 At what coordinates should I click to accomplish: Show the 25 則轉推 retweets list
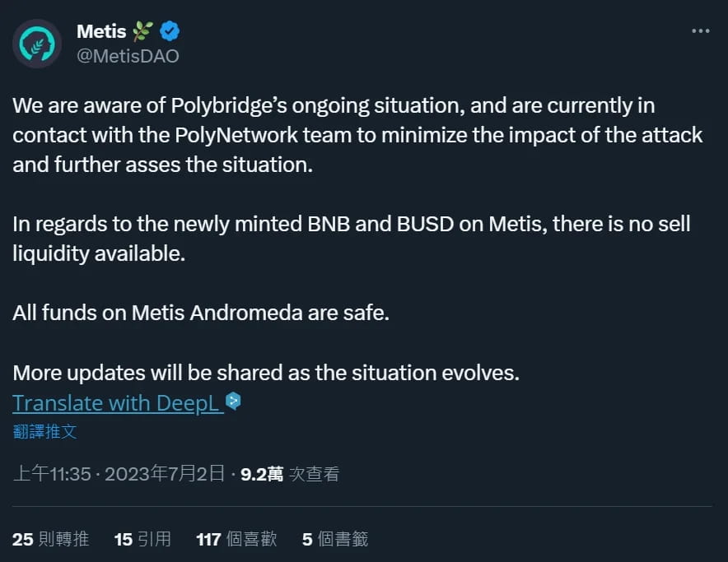(50, 539)
